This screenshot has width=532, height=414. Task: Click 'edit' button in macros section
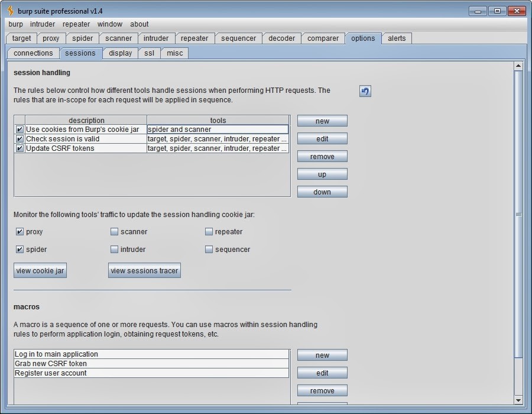322,373
